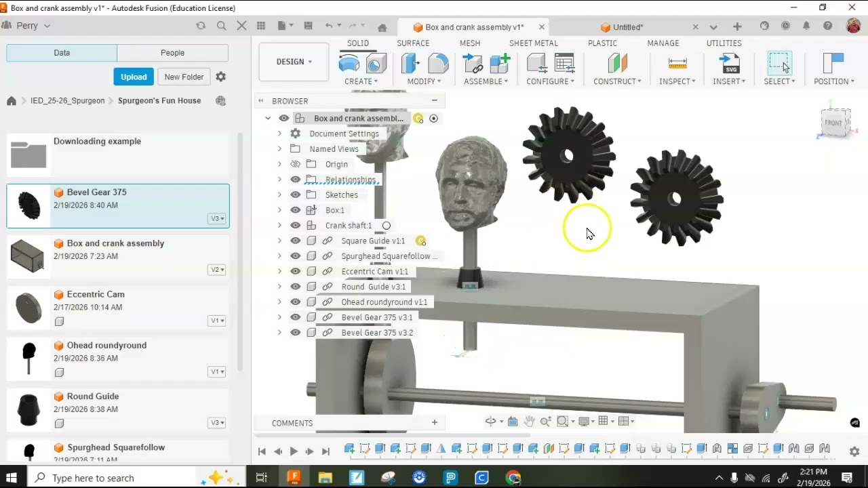Close the data panel with X icon
The height and width of the screenshot is (488, 868).
(241, 26)
